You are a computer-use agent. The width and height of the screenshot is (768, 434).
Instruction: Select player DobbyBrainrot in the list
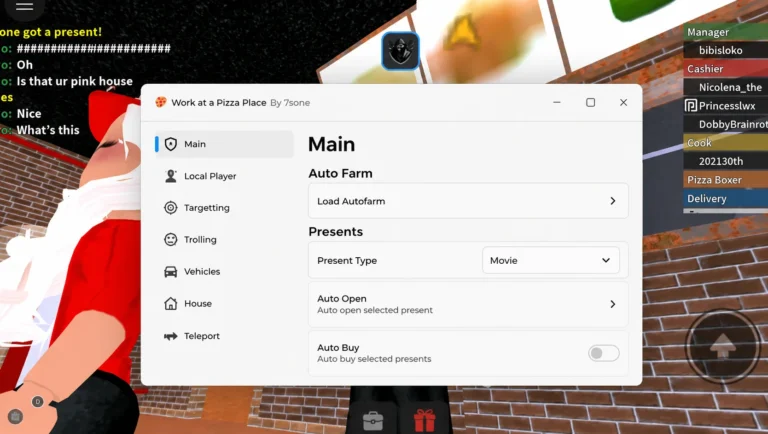coord(726,124)
